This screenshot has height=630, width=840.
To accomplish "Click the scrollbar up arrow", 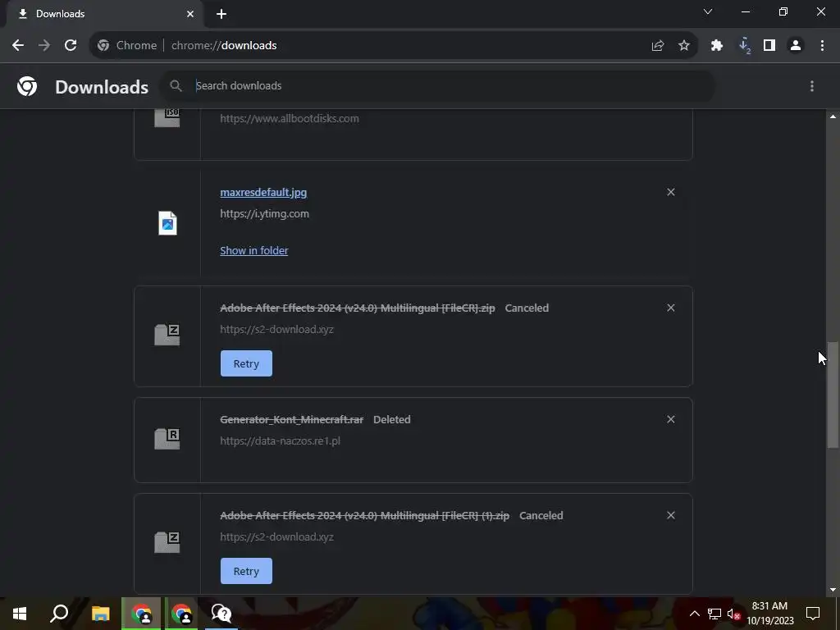I will 833,116.
